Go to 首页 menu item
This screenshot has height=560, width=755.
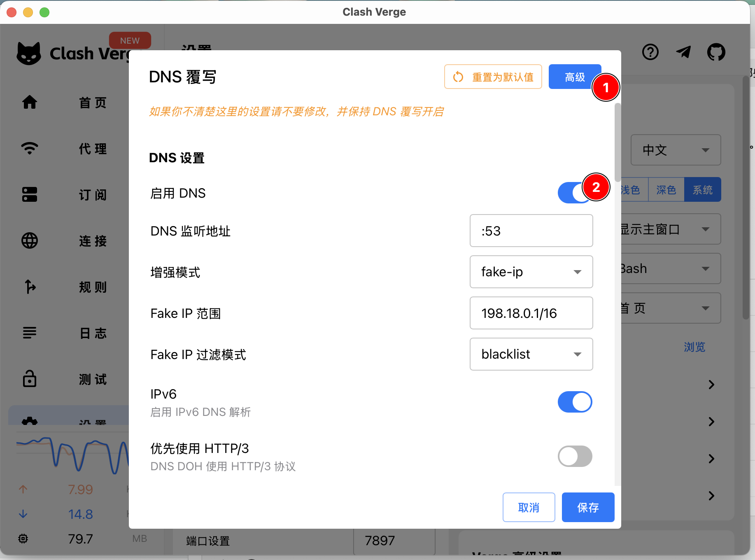[x=93, y=103]
